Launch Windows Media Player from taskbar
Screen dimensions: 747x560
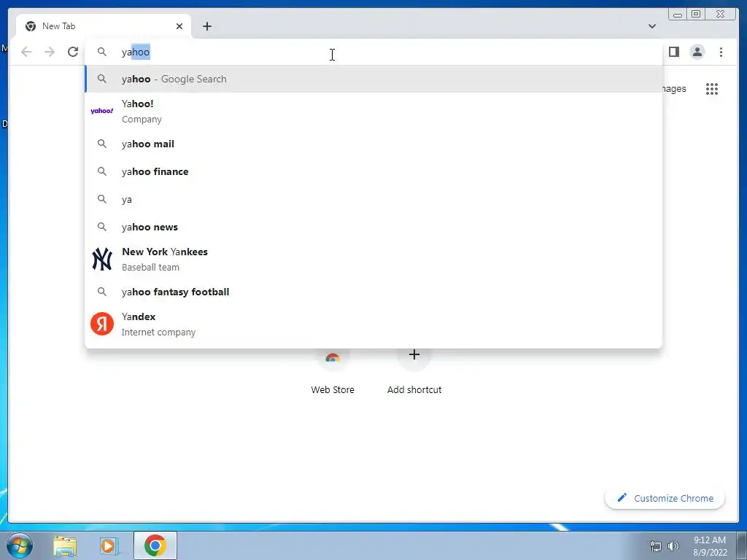point(109,545)
